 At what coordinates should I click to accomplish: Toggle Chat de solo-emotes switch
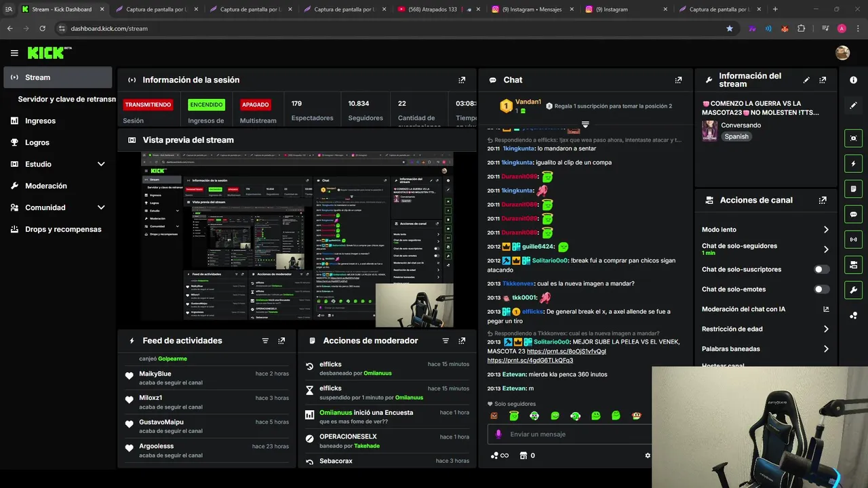coord(822,289)
